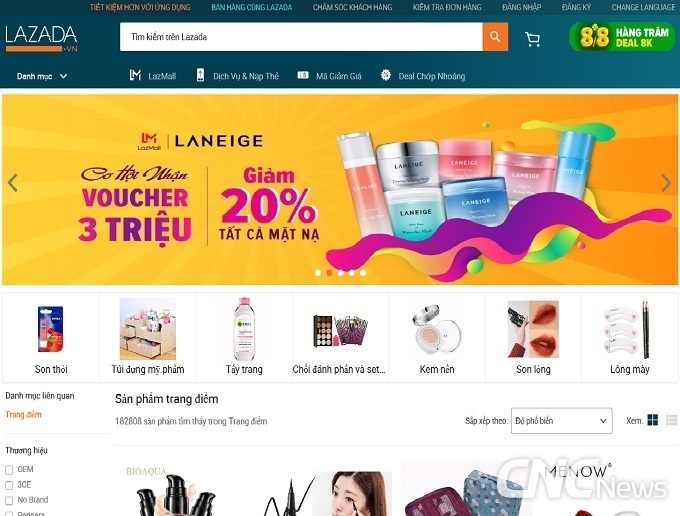The height and width of the screenshot is (516, 680).
Task: Click Kiểm Tra Đơn Hàng top link
Action: click(x=447, y=7)
